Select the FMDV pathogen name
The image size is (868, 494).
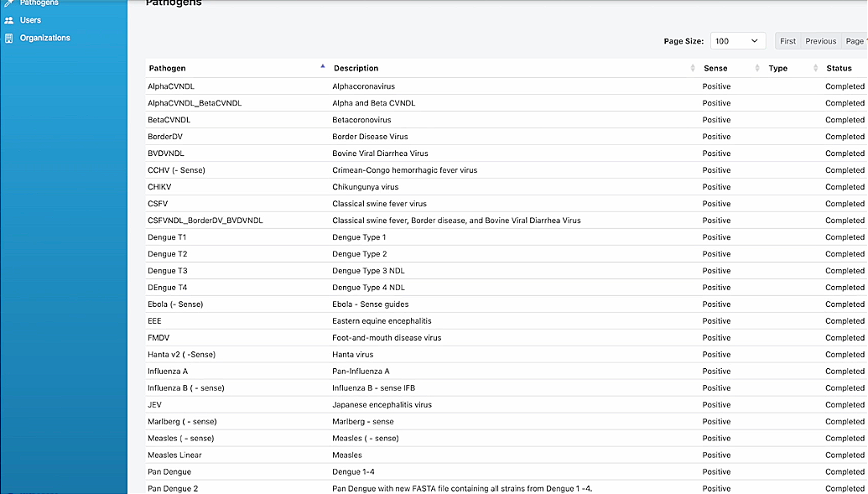click(159, 338)
